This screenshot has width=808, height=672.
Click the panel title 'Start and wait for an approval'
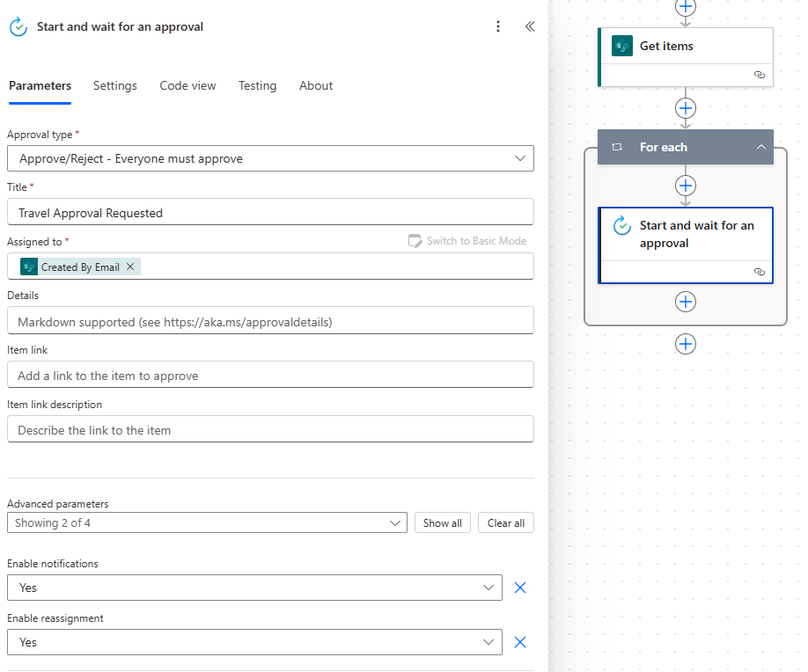point(120,26)
